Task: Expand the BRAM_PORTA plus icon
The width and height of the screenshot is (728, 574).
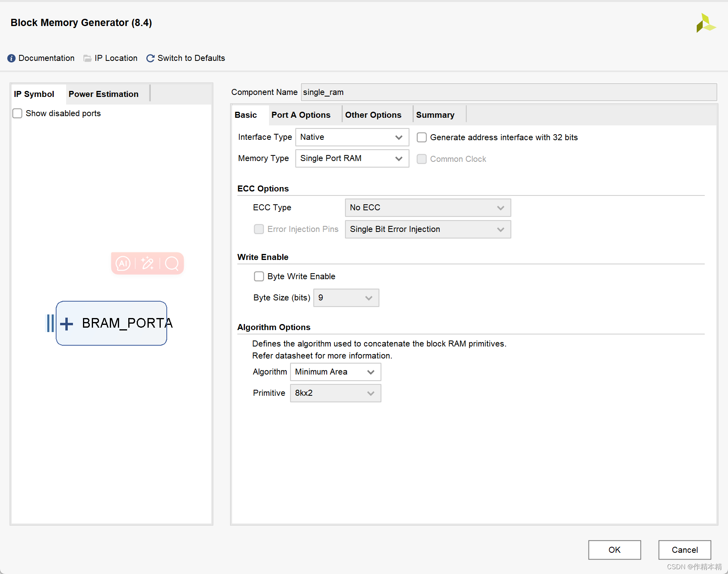Action: tap(67, 324)
